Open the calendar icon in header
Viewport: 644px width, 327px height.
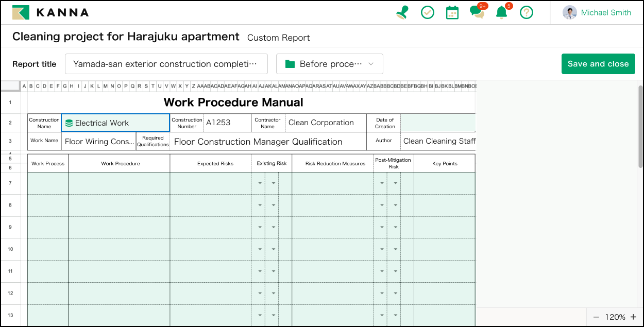452,12
